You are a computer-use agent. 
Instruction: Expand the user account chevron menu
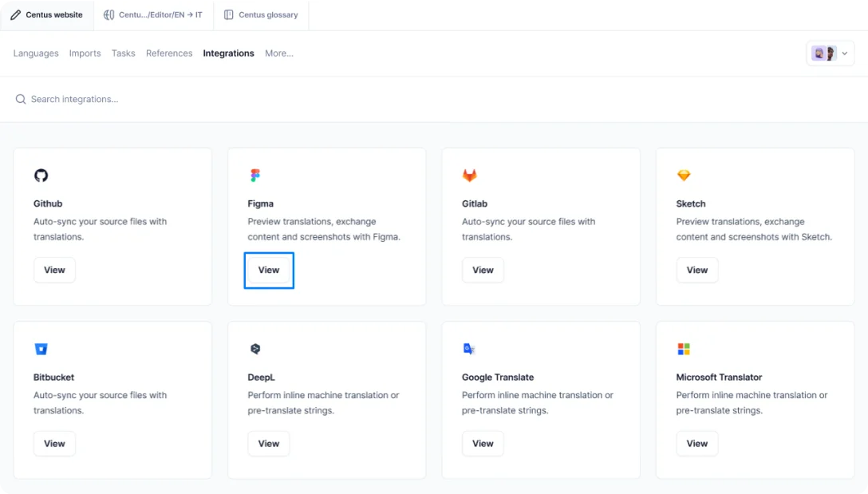coord(843,53)
